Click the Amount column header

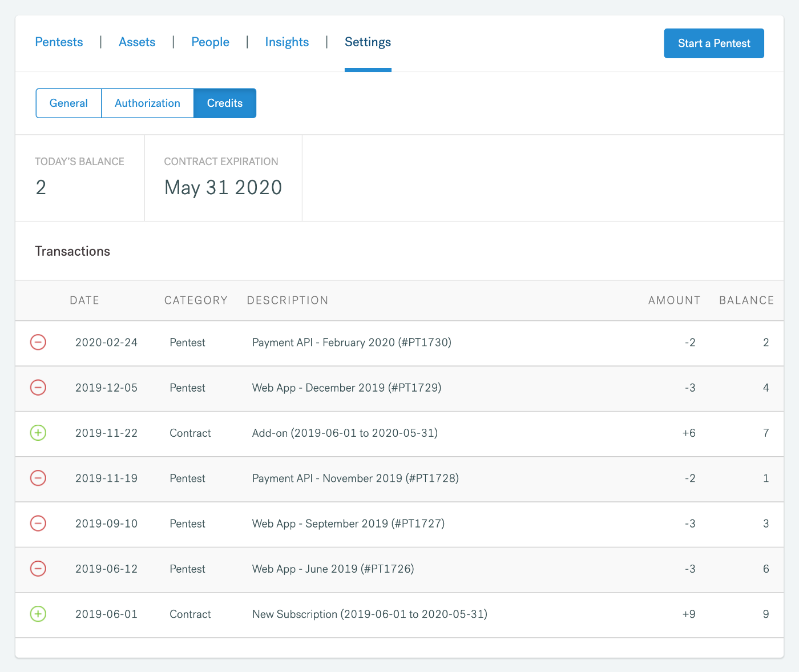pos(674,300)
